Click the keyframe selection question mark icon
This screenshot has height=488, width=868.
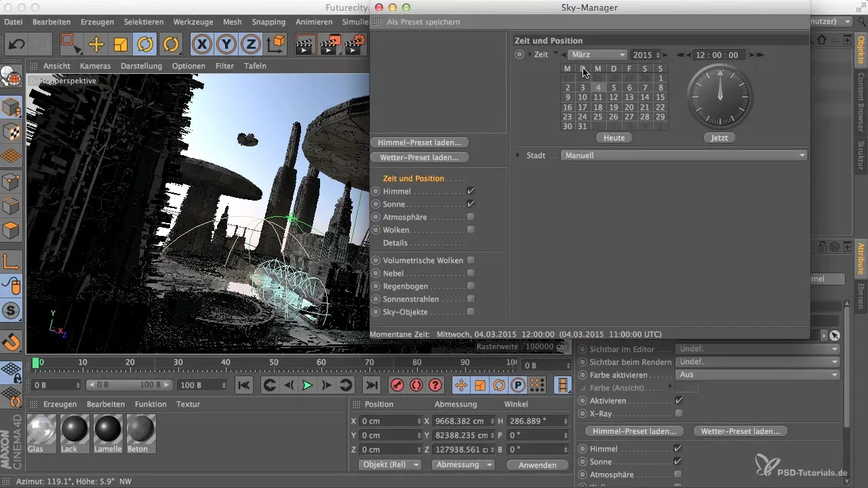[435, 385]
